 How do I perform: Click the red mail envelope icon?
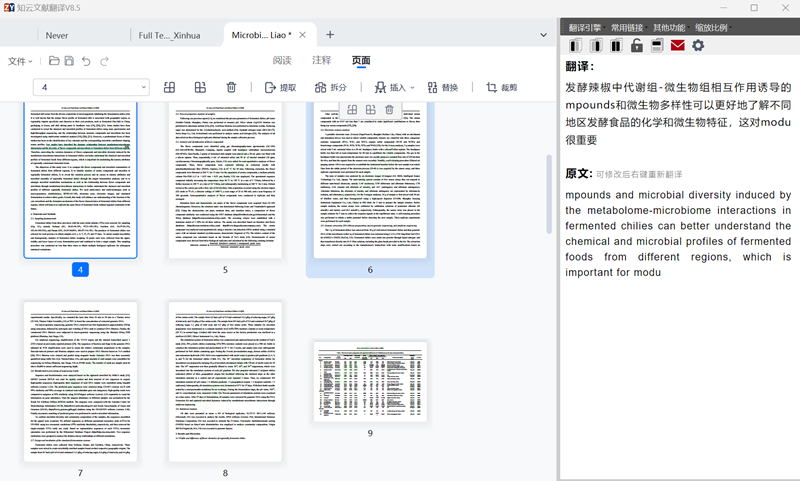(678, 46)
